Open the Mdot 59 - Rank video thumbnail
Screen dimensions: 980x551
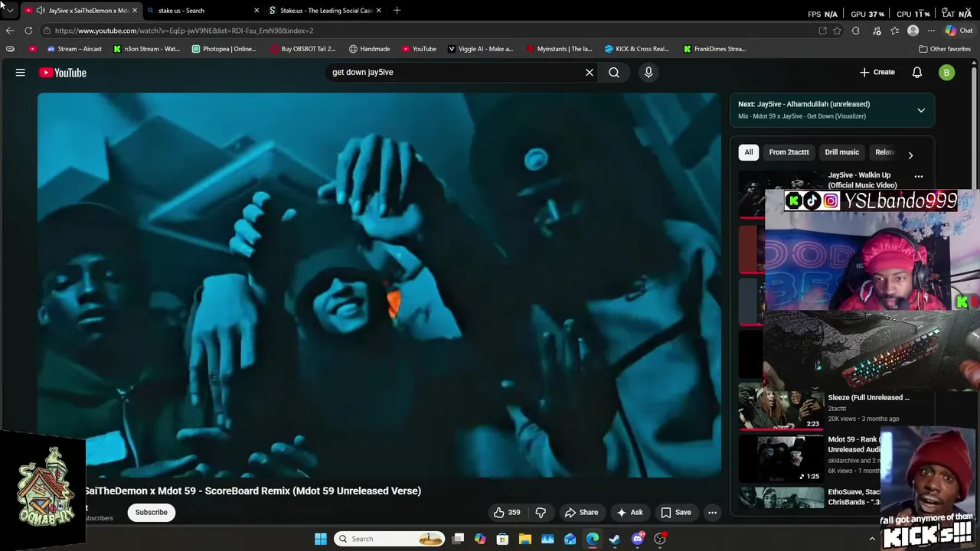click(780, 459)
